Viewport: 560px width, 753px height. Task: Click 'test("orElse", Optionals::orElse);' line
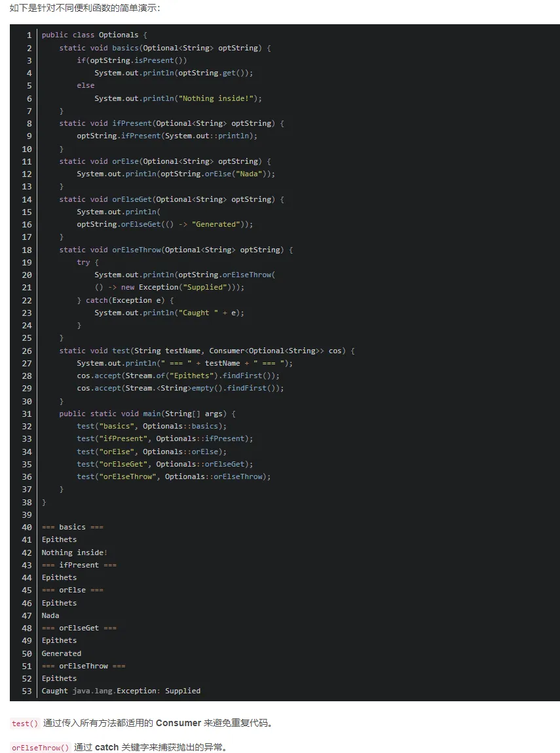tap(152, 452)
